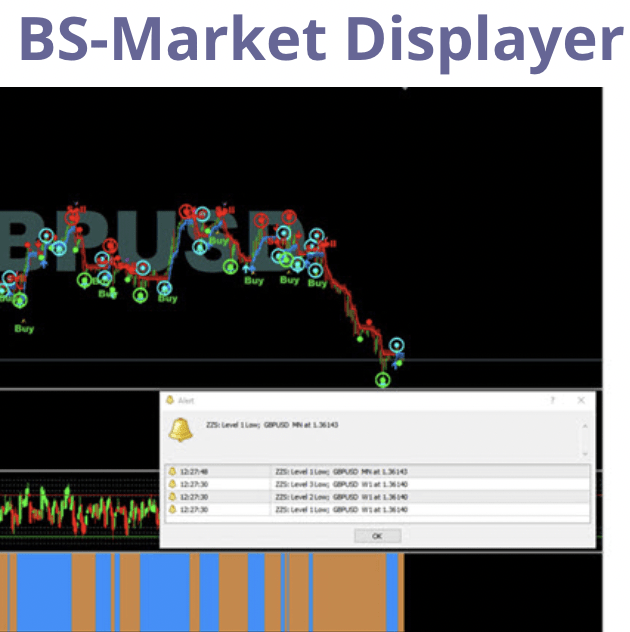Screen dimensions: 630x632
Task: Close the Alert dialog with the X button
Action: (581, 400)
